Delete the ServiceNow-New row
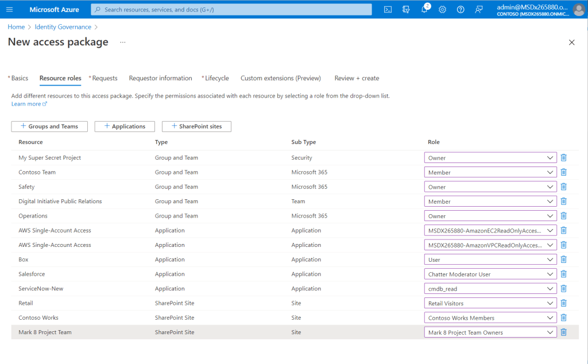The height and width of the screenshot is (364, 588). coord(563,289)
